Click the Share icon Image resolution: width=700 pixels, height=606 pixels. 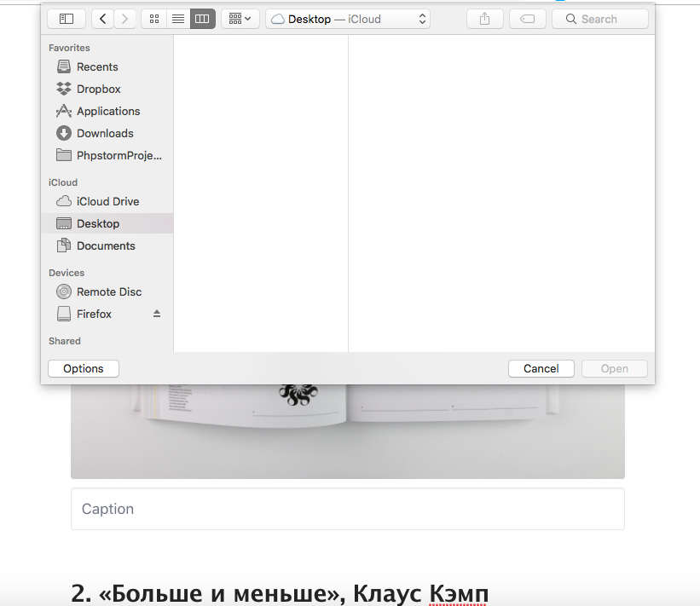point(484,19)
